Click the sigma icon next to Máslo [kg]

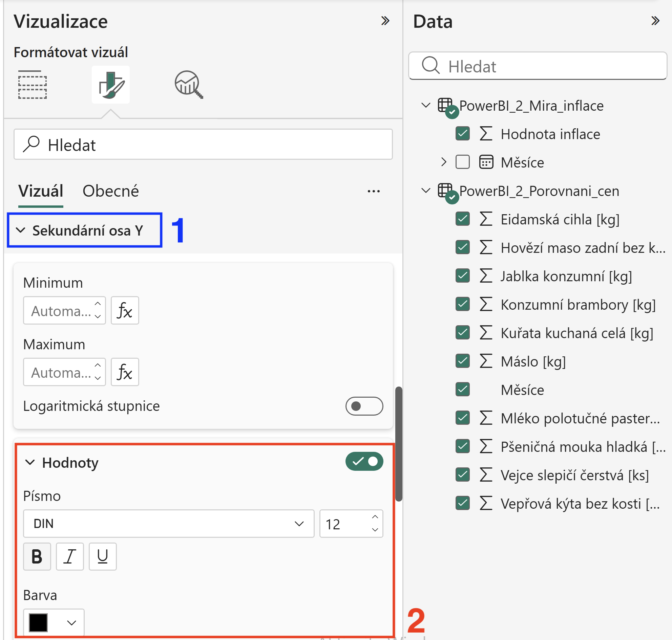(x=486, y=361)
